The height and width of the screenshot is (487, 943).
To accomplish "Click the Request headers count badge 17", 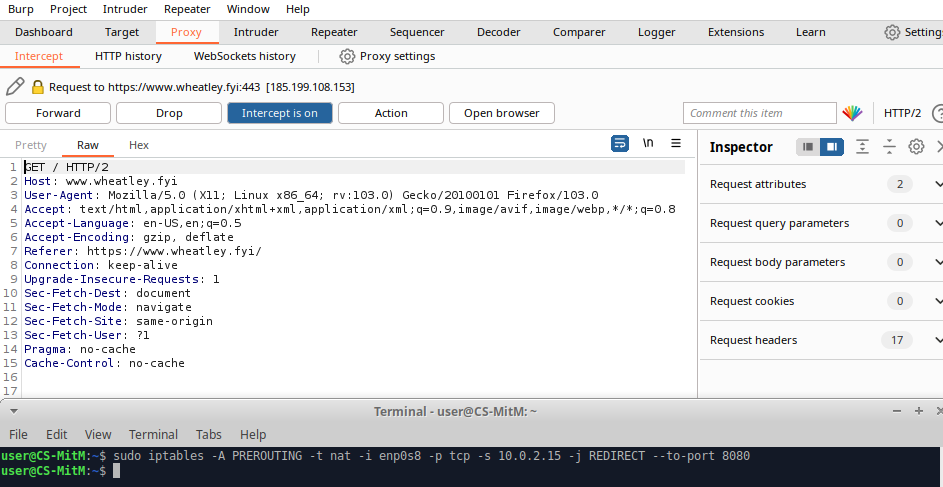I will click(x=897, y=340).
